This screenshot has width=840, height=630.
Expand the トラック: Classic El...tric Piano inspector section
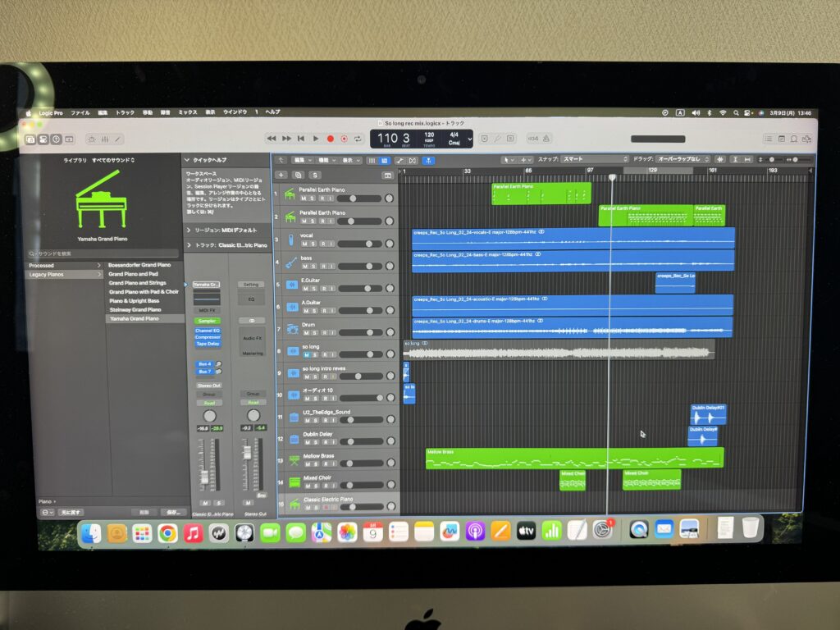pos(189,245)
